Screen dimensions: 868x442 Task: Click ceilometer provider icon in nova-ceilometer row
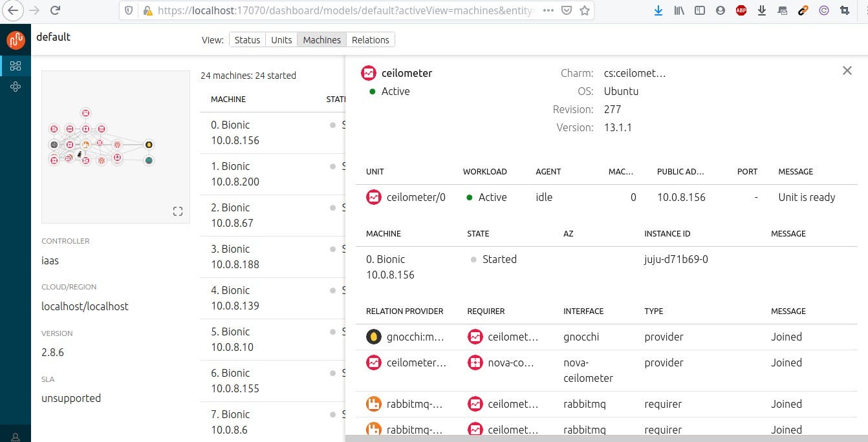[373, 363]
